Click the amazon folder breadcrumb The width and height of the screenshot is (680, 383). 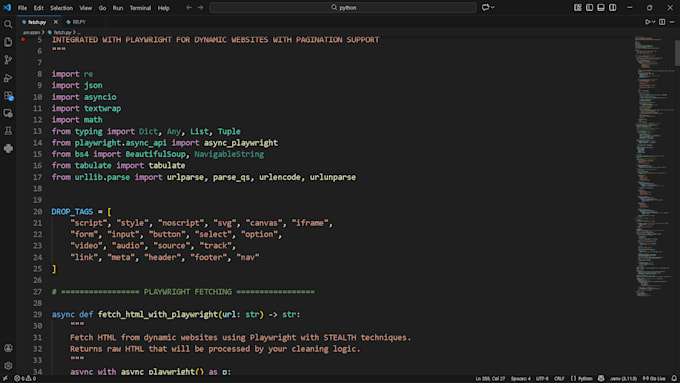tap(31, 33)
